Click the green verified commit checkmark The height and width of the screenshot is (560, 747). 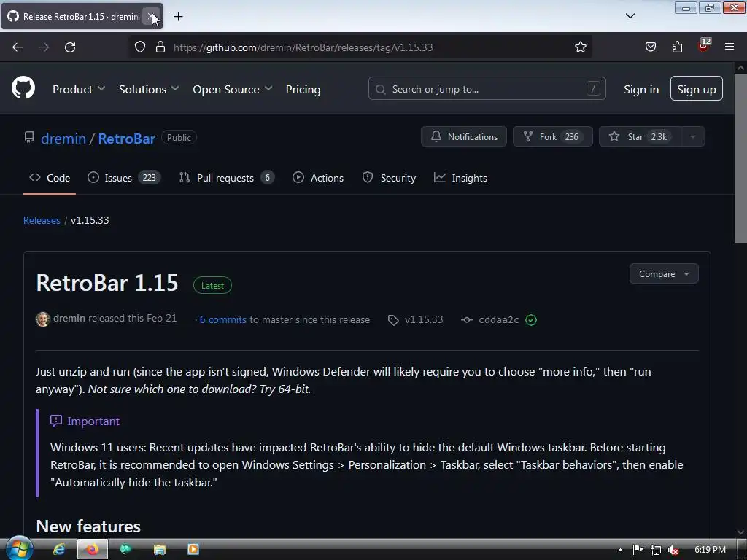point(531,320)
